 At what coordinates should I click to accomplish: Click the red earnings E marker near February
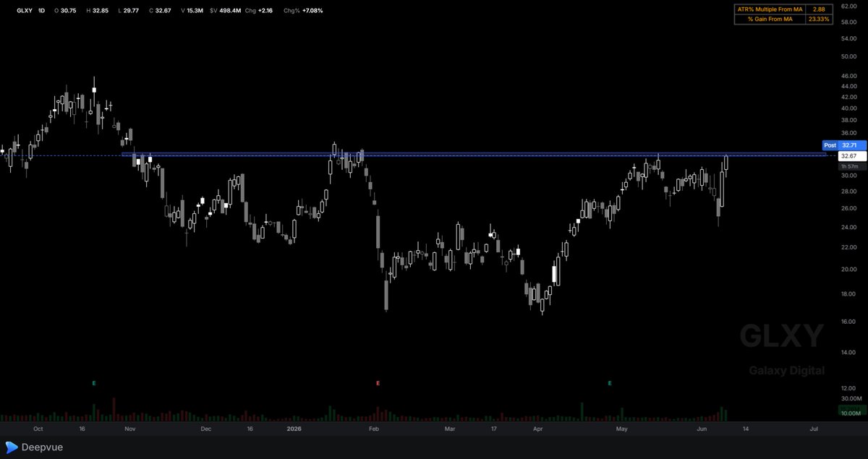click(x=378, y=382)
